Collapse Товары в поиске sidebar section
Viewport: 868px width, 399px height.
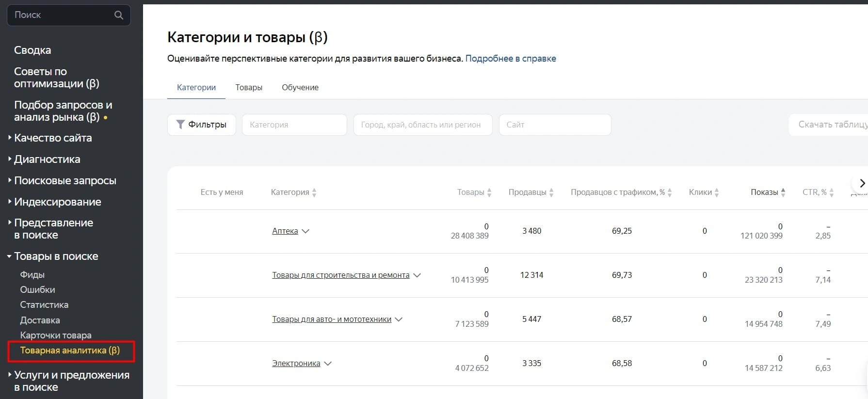coord(9,256)
